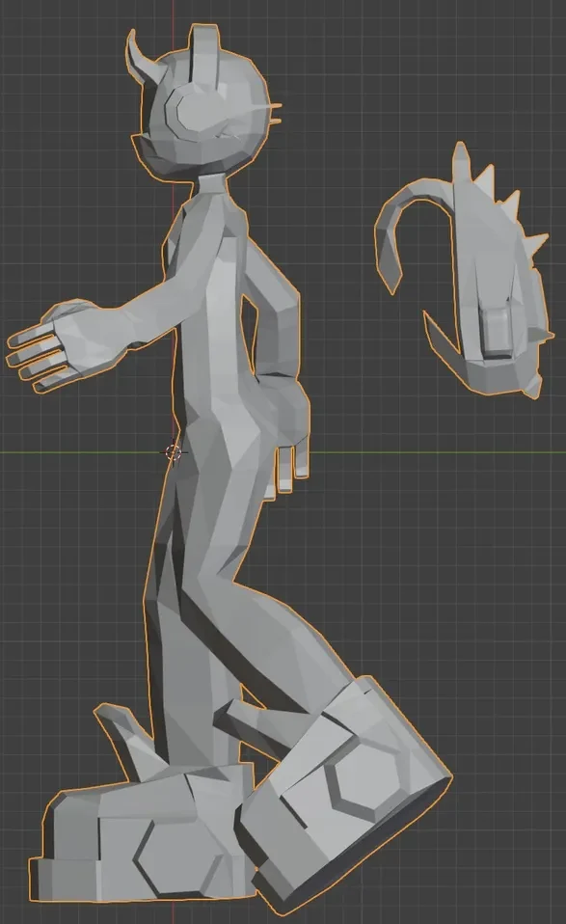The height and width of the screenshot is (924, 566).
Task: Click the 3D cursor at the origin
Action: (174, 452)
